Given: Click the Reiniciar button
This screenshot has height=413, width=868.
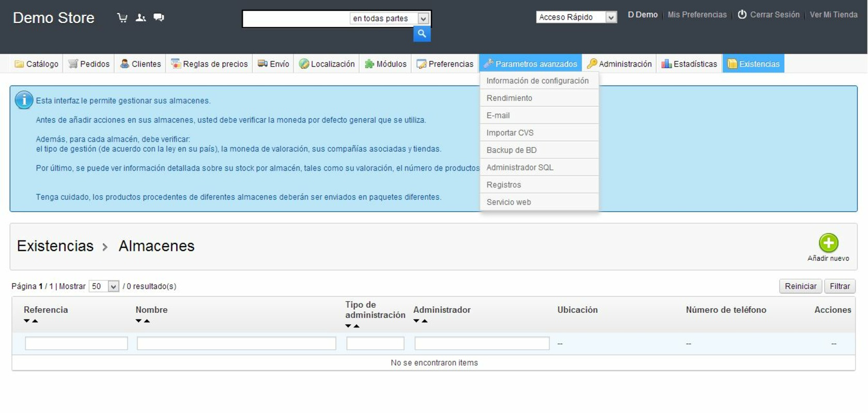Looking at the screenshot, I should pos(800,286).
